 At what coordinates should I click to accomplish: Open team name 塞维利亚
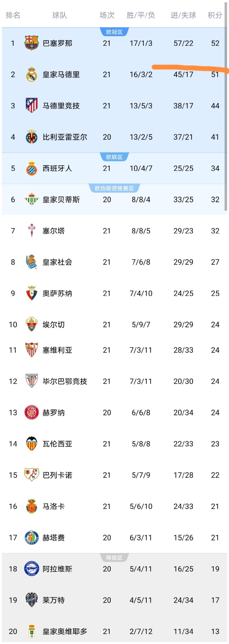tap(57, 350)
